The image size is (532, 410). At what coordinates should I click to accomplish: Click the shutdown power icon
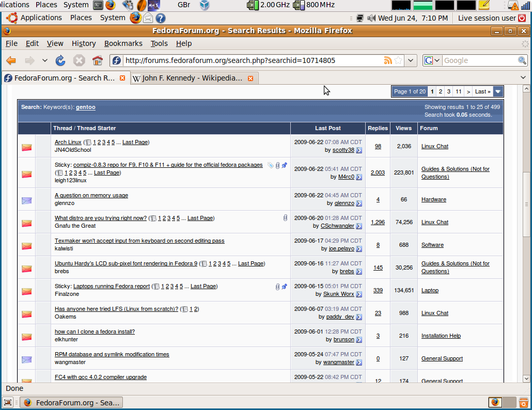(522, 18)
